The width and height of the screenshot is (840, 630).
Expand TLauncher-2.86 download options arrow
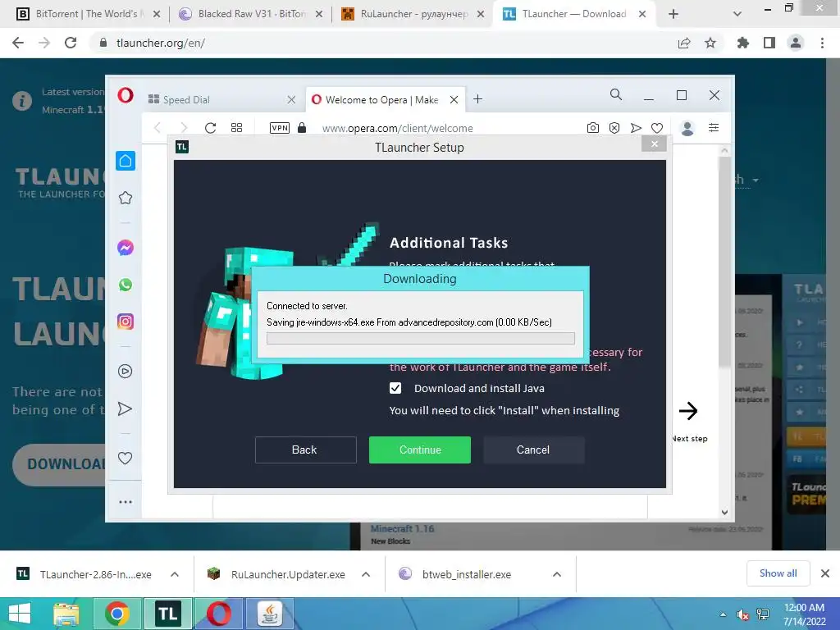pyautogui.click(x=175, y=574)
